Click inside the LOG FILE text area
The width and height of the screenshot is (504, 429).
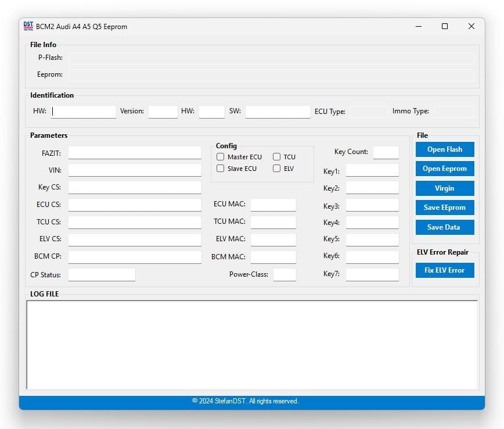tap(252, 344)
